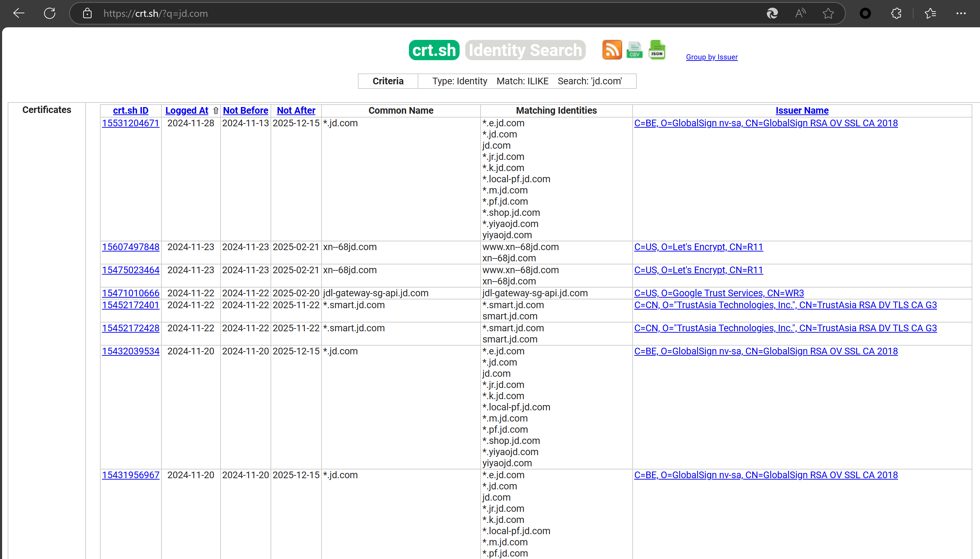
Task: Open the browser Extensions puzzle icon
Action: point(896,13)
